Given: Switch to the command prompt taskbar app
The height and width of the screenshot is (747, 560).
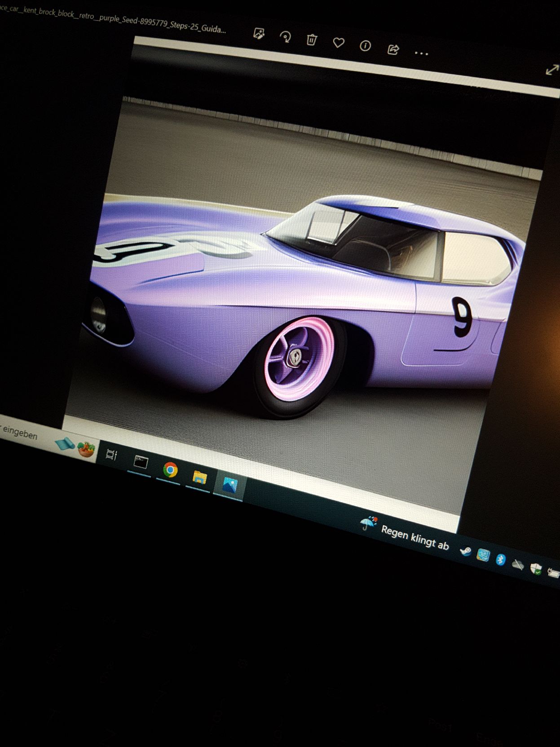Looking at the screenshot, I should (141, 462).
